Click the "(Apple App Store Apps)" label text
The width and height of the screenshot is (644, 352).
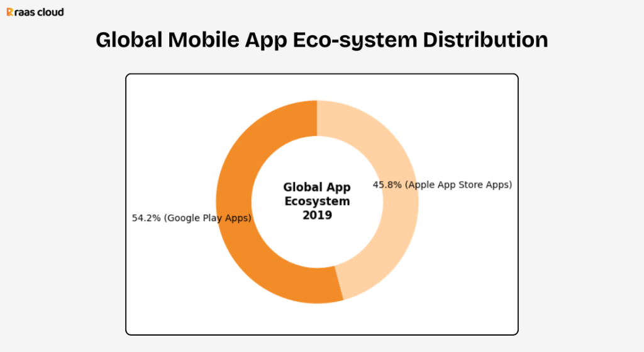tap(458, 185)
